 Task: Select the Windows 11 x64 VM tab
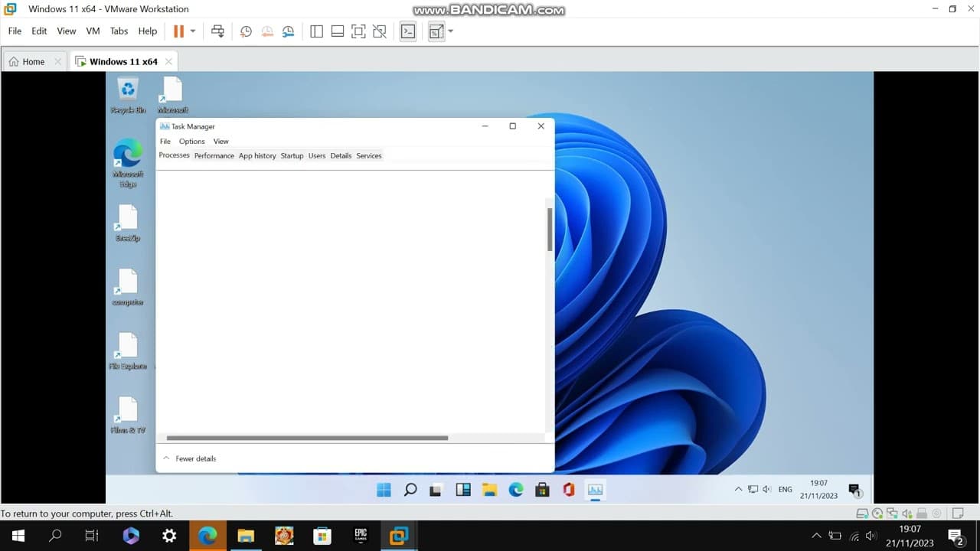[x=123, y=61]
